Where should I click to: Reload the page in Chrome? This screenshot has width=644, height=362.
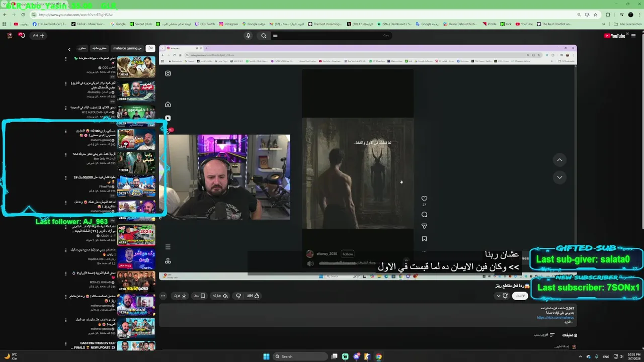tap(23, 15)
